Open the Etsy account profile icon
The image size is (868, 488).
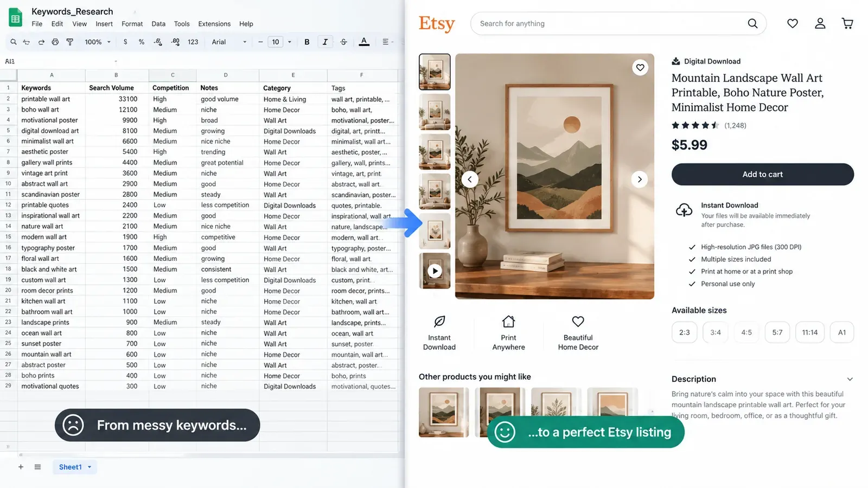[x=820, y=23]
